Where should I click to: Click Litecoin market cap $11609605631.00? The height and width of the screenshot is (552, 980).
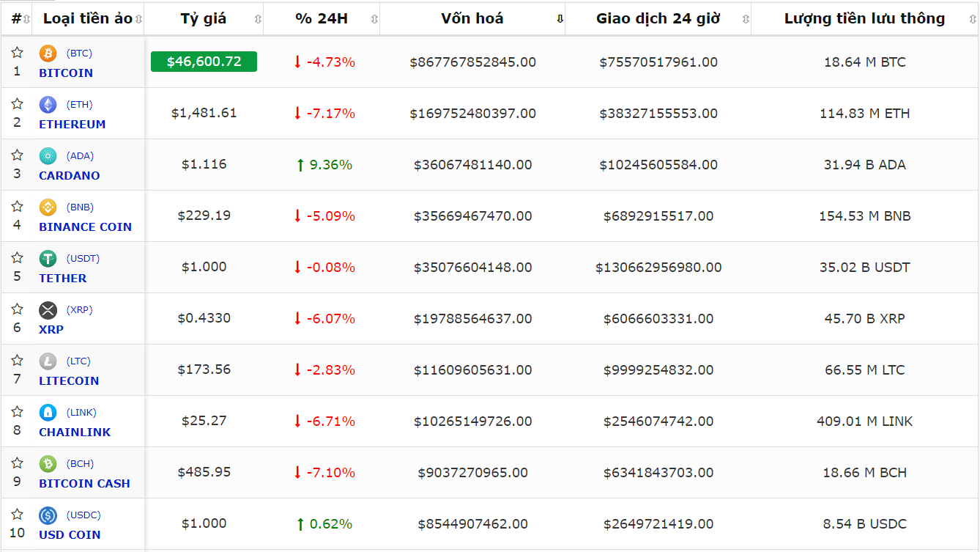click(473, 370)
